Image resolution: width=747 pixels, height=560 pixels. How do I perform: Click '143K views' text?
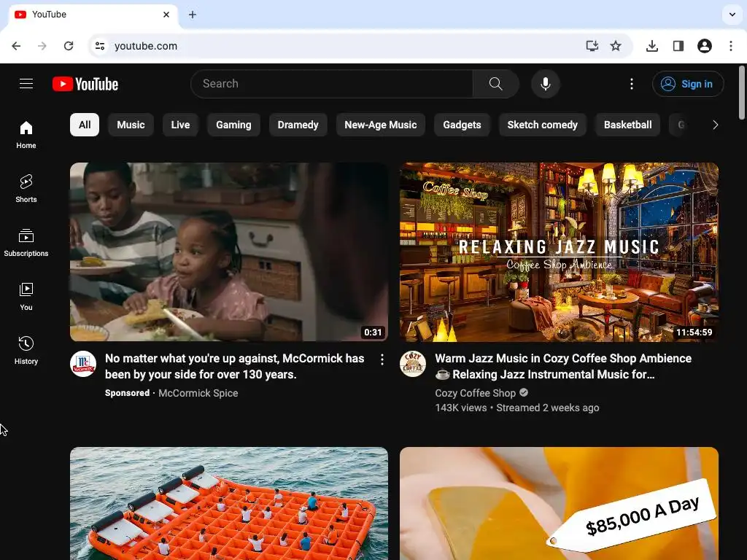(461, 408)
